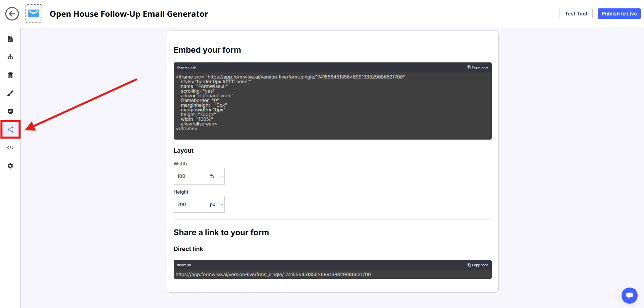Click the envelope tool icon
Image resolution: width=644 pixels, height=308 pixels.
click(34, 14)
